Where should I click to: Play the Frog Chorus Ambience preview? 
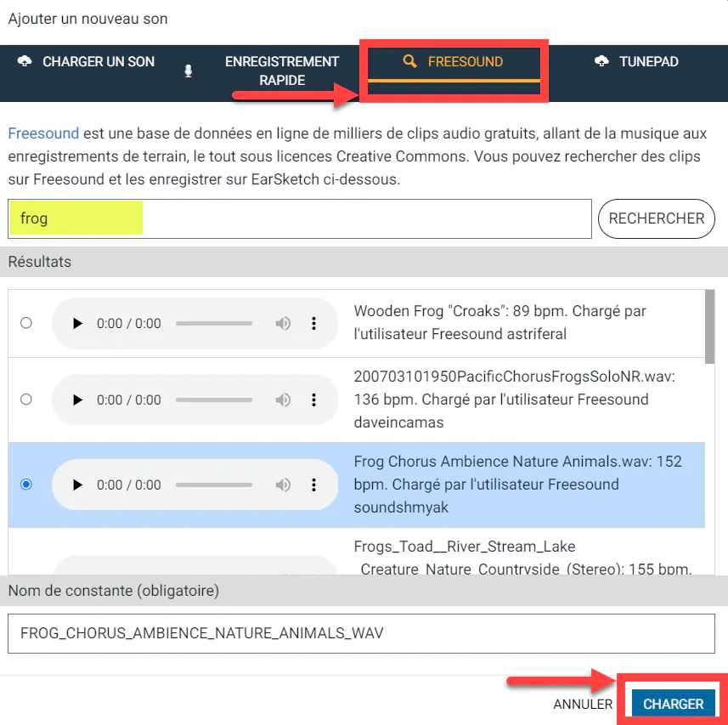[77, 484]
